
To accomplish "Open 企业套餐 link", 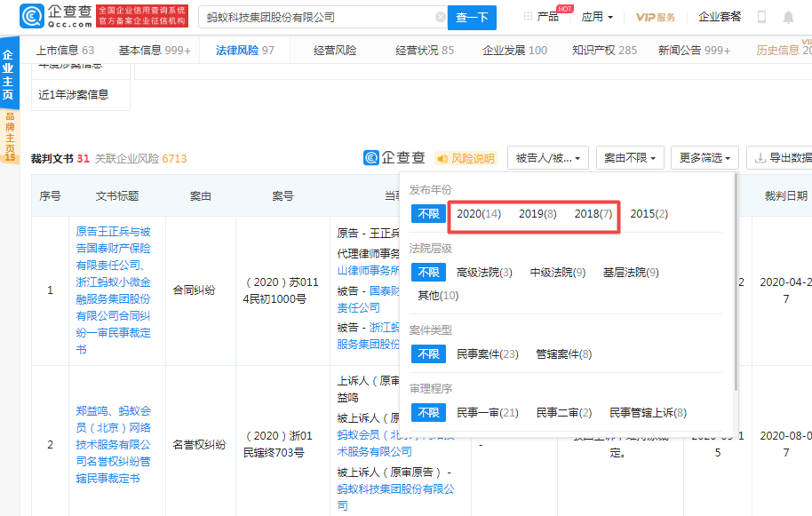I will (720, 17).
